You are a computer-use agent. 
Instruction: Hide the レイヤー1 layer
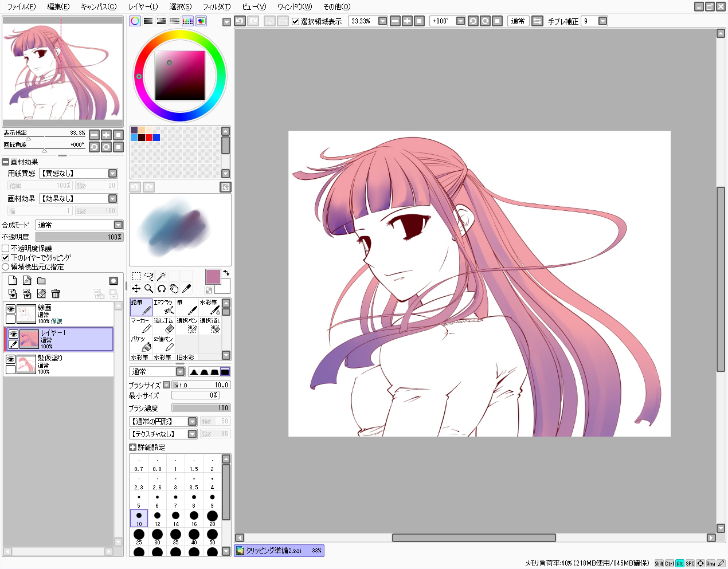pos(13,334)
